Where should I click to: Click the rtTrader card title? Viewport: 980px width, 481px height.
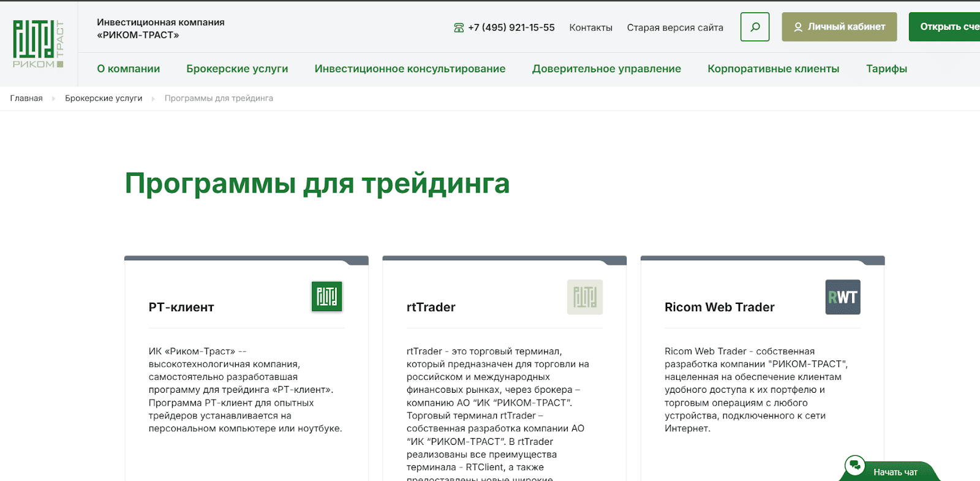click(x=431, y=307)
